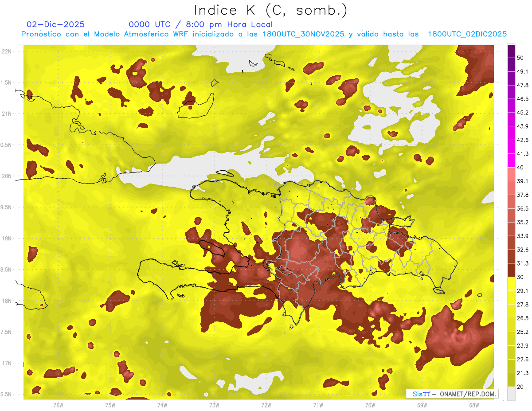Click the color scale value 21.3
Screen dimensions: 532x411
pyautogui.click(x=522, y=373)
